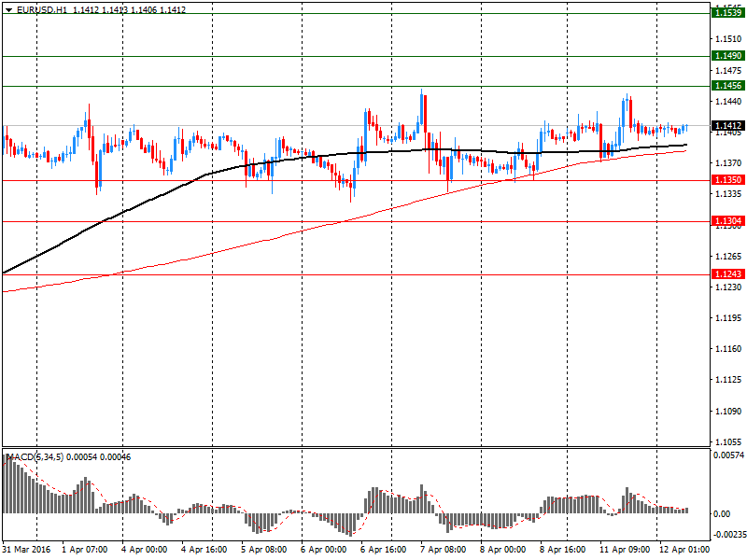747x560 pixels.
Task: Click the 1.1090 price scale value
Action: click(x=728, y=411)
